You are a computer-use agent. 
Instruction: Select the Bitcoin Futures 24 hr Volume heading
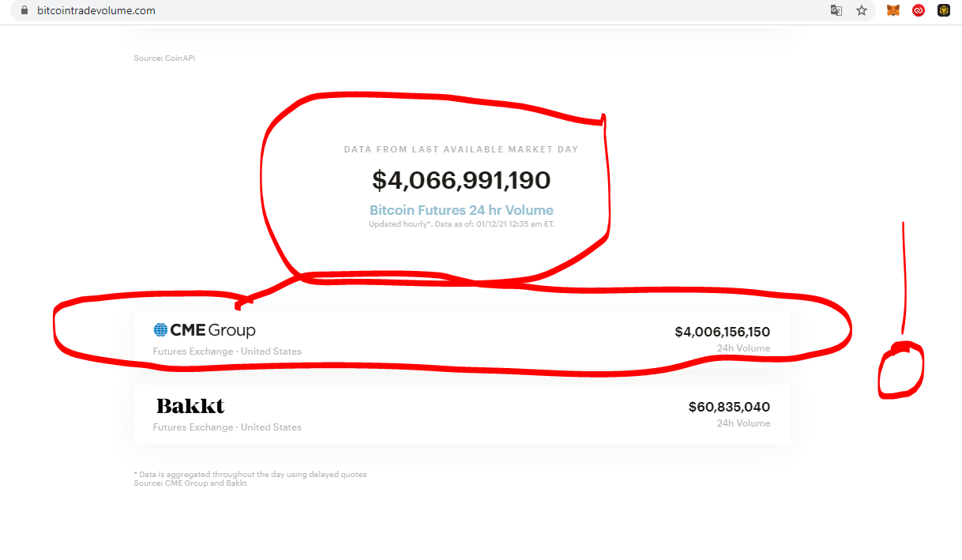point(461,210)
